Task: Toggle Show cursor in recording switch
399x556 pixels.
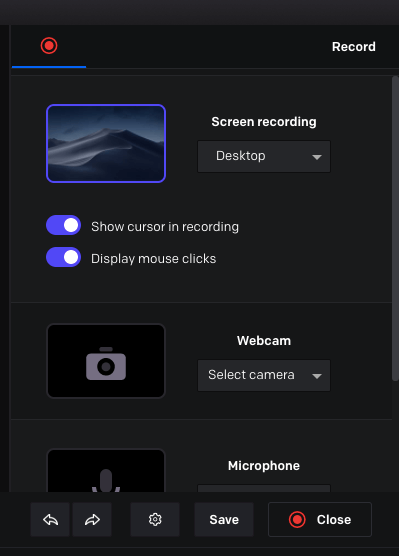Action: point(63,225)
